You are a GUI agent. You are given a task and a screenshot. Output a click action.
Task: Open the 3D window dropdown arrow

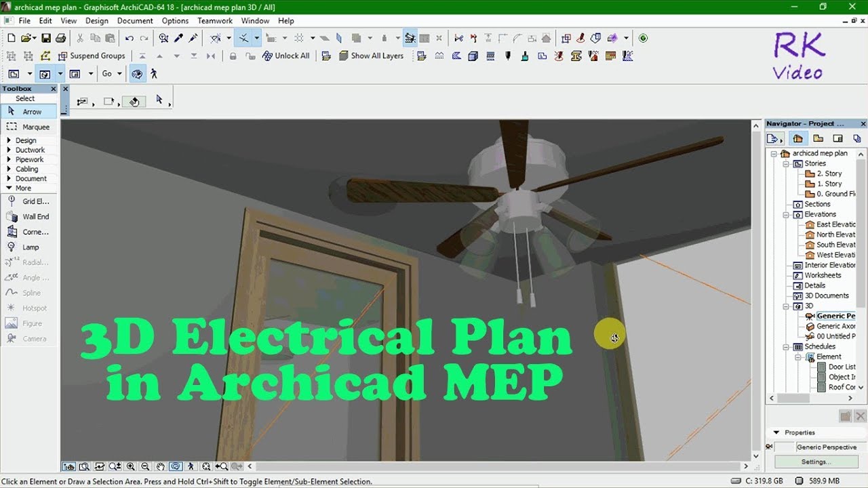(x=60, y=74)
